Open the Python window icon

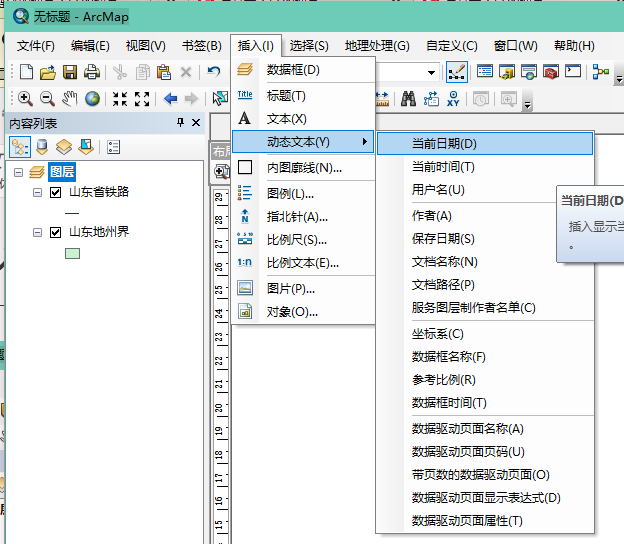[573, 72]
